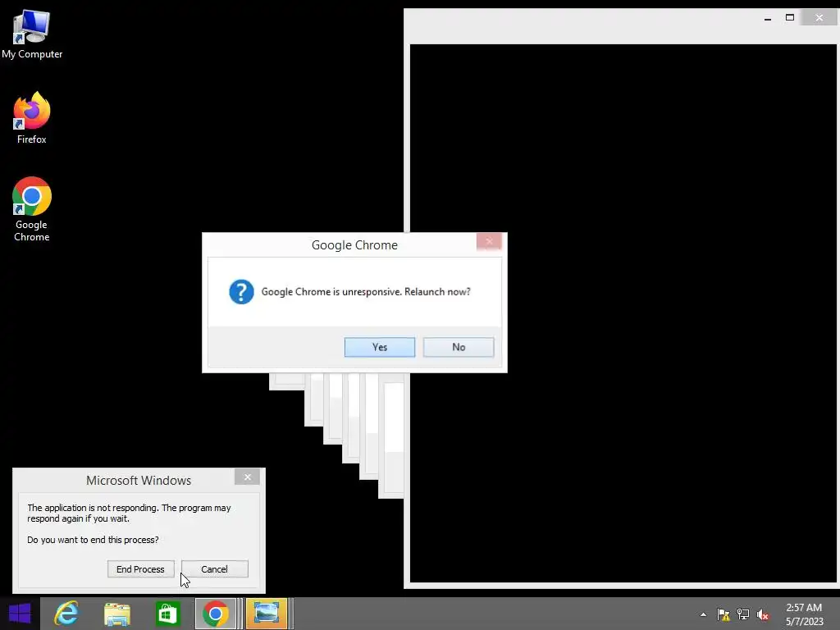Click the blue question mark icon in Chrome dialog
Image resolution: width=840 pixels, height=630 pixels.
tap(242, 292)
